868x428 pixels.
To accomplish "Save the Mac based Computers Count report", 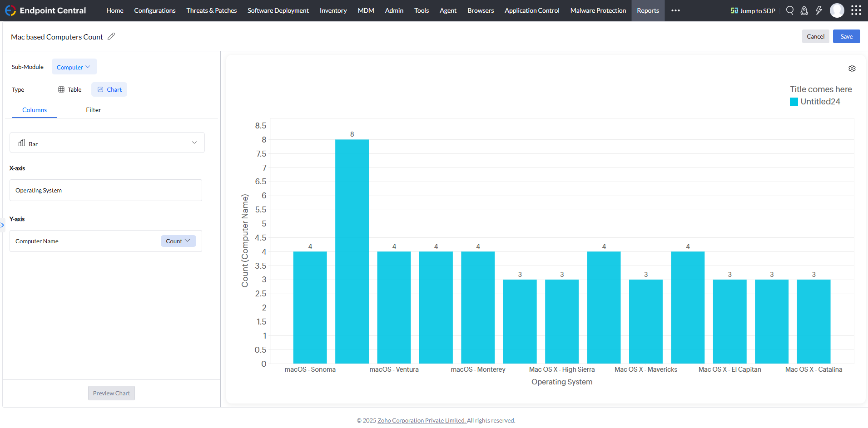I will 846,36.
